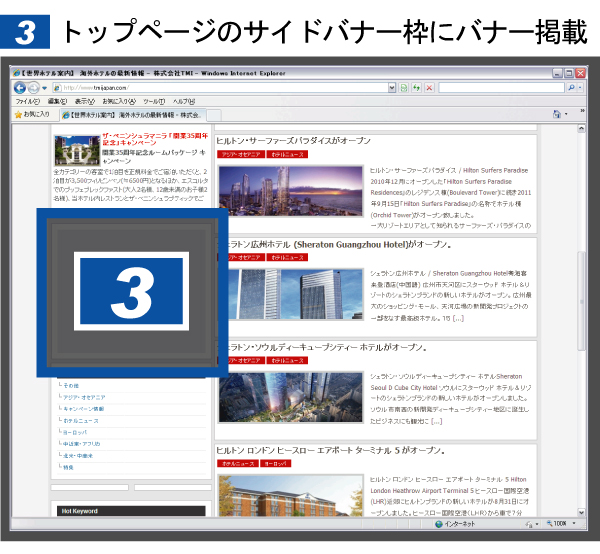Click the Hilton Surfers Paradise skyline photo
This screenshot has height=554, width=600.
click(290, 191)
